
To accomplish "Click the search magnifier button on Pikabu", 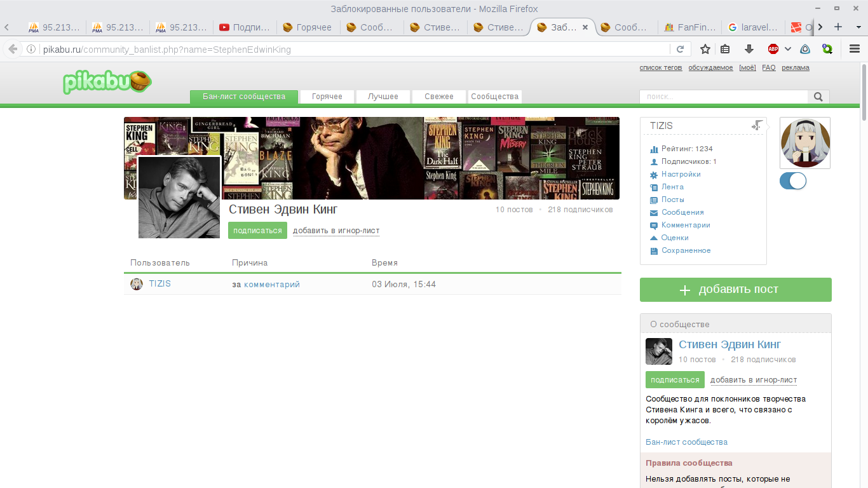I will [x=818, y=97].
